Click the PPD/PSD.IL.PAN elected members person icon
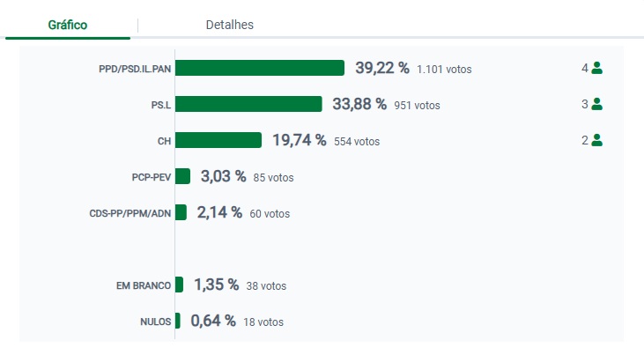 point(596,68)
